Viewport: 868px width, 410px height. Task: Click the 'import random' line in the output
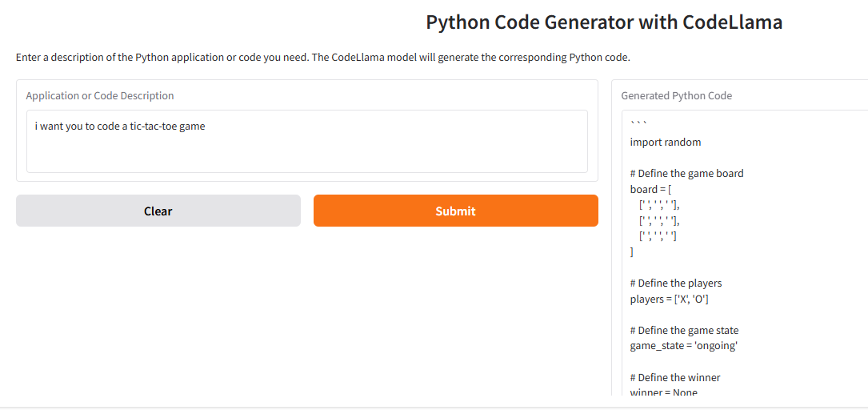point(666,142)
